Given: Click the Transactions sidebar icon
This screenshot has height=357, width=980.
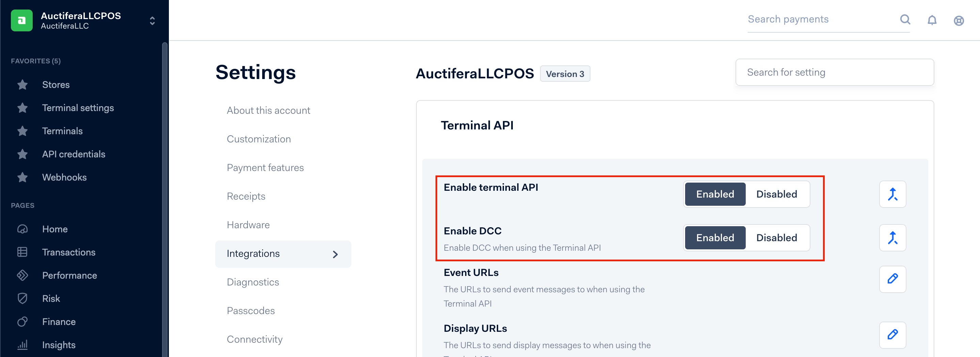Looking at the screenshot, I should pyautogui.click(x=22, y=252).
